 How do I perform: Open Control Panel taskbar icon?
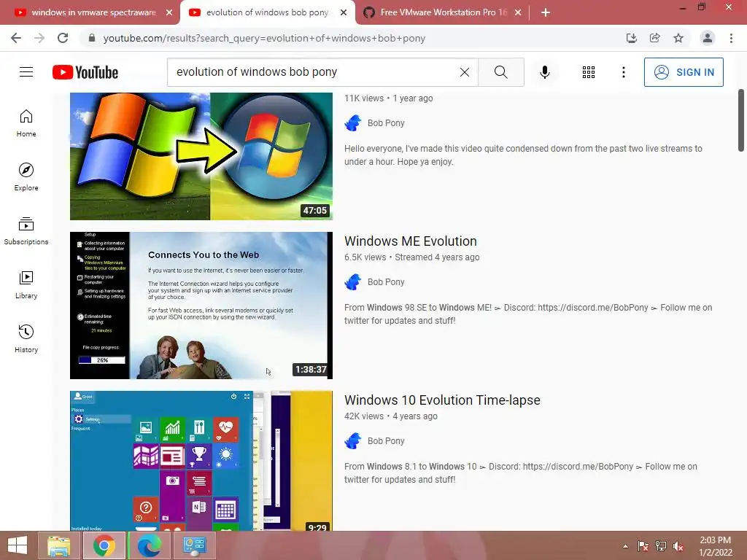(194, 545)
